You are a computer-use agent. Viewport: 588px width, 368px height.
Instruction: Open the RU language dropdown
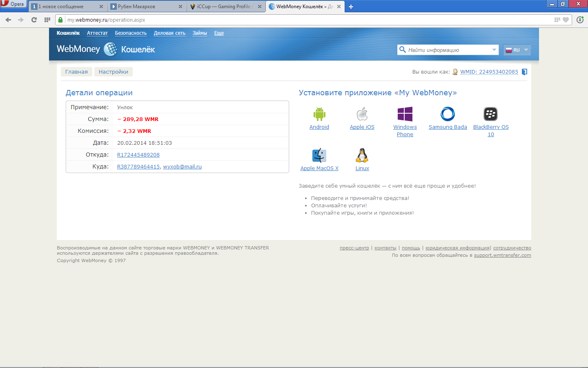coord(517,50)
